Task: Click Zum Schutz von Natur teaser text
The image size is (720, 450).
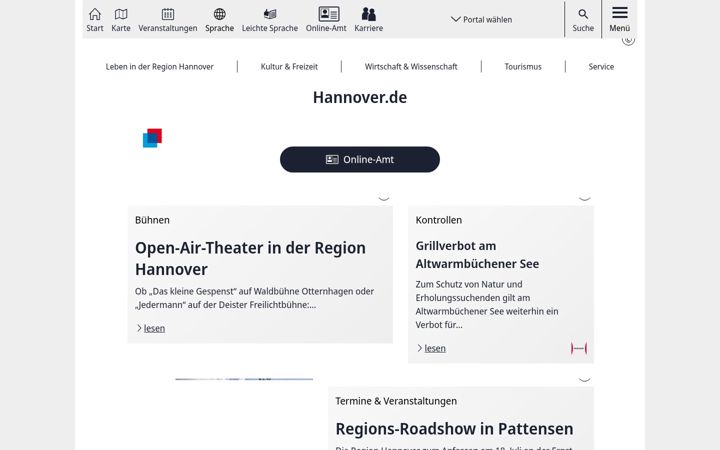Action: coord(487,304)
